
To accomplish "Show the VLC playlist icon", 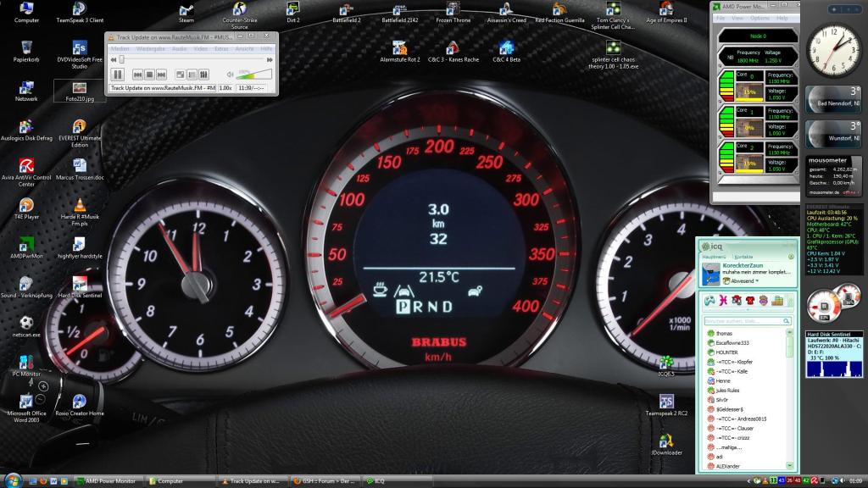I will pos(192,75).
